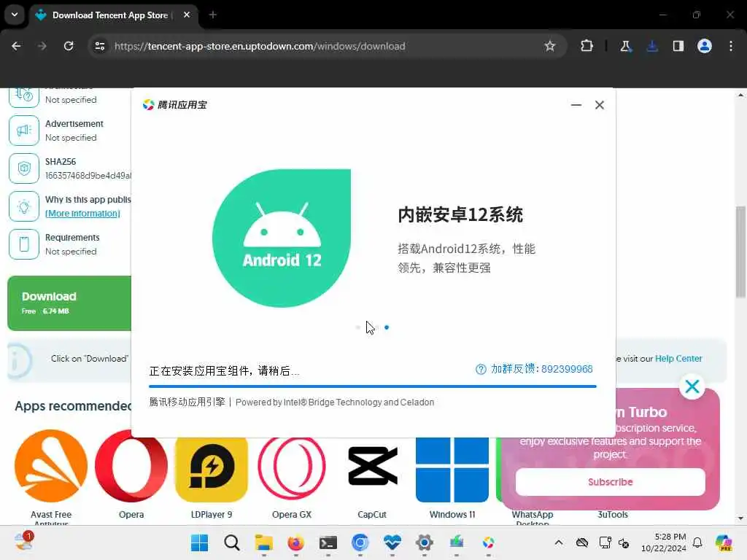Minimize the Tencent installer dialog
Viewport: 747px width, 560px height.
coord(576,105)
